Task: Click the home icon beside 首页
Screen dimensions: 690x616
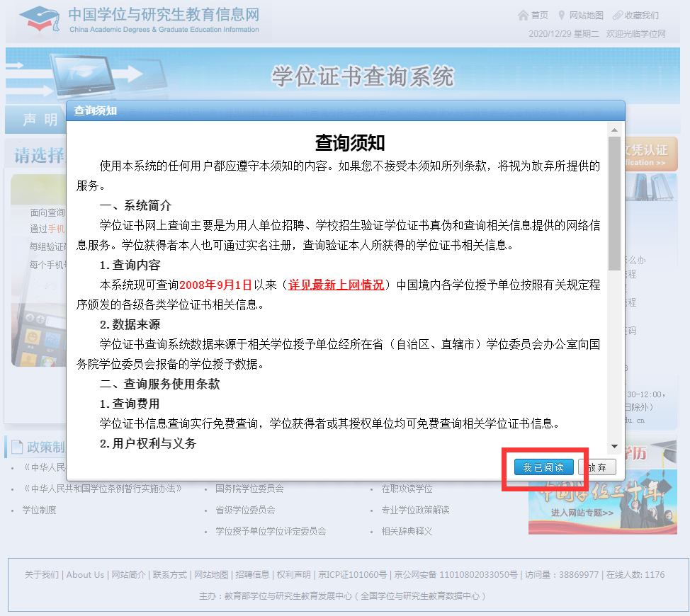Action: pyautogui.click(x=522, y=14)
